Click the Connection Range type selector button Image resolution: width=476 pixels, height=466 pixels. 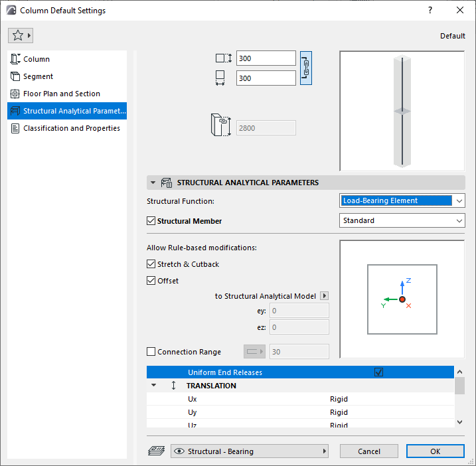click(x=254, y=351)
